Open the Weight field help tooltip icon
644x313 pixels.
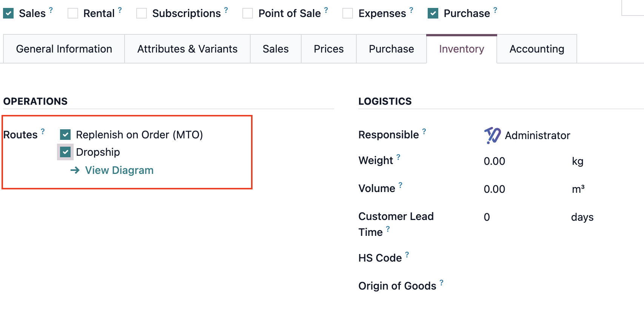point(398,157)
